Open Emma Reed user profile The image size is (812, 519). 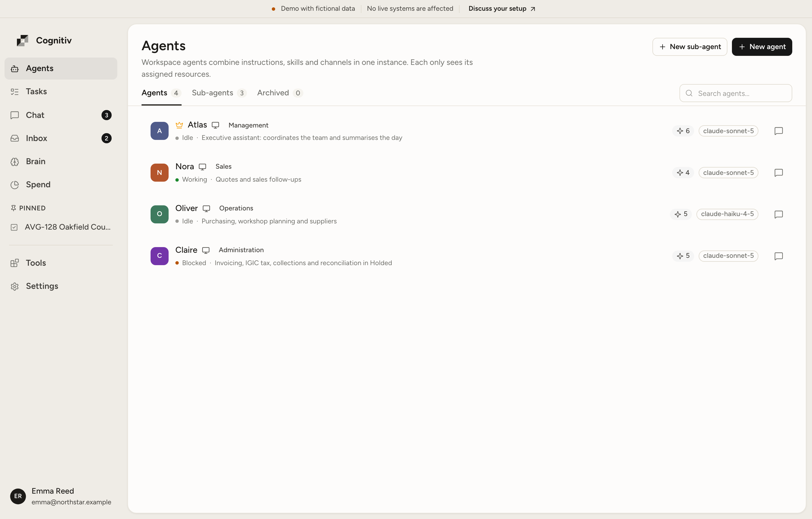(x=61, y=496)
